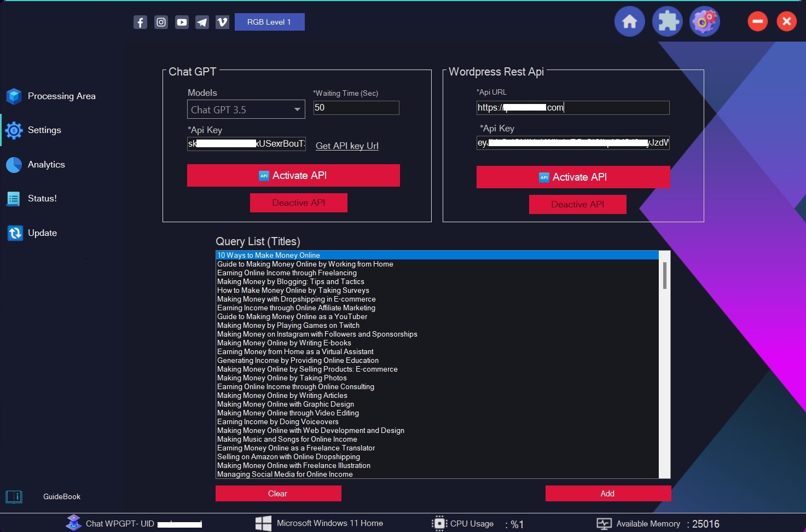Select "How to Make Money Online by Taking Surveys"
The image size is (806, 532).
(437, 290)
